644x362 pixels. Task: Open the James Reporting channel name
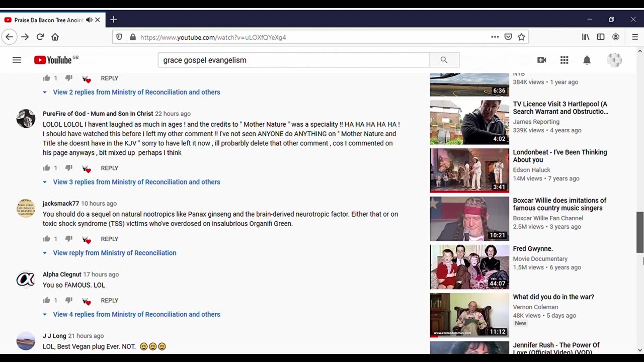(536, 122)
